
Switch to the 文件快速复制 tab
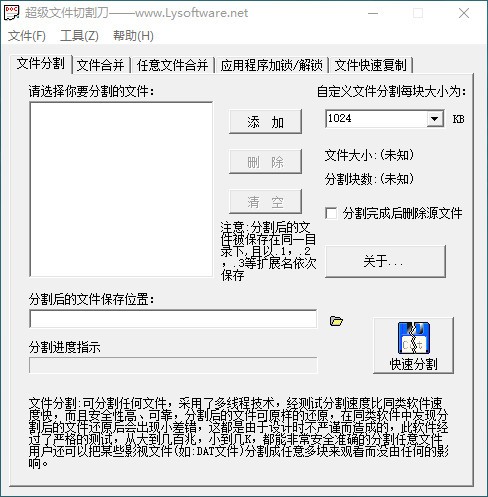(370, 65)
